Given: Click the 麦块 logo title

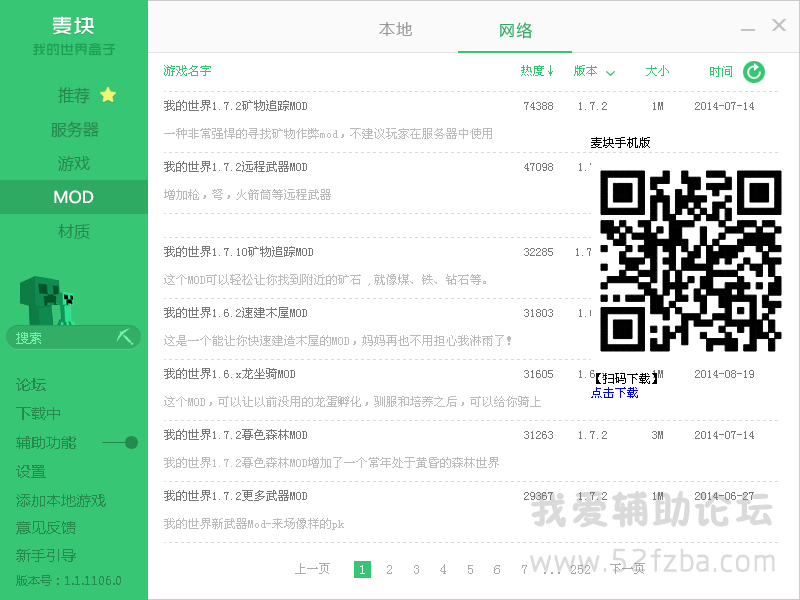Looking at the screenshot, I should (73, 26).
